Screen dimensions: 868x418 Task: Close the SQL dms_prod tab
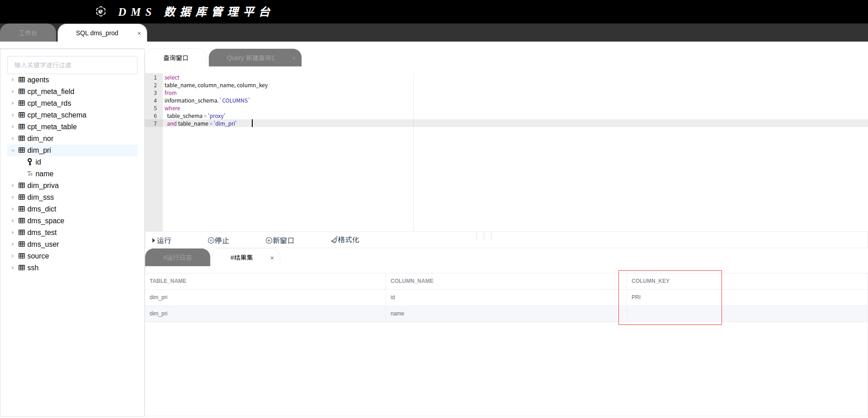coord(139,33)
